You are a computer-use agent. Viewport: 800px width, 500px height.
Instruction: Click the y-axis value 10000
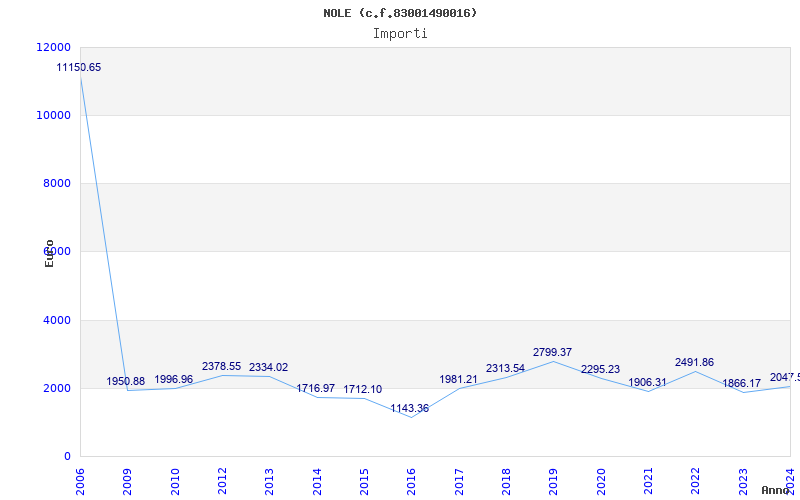coord(54,115)
